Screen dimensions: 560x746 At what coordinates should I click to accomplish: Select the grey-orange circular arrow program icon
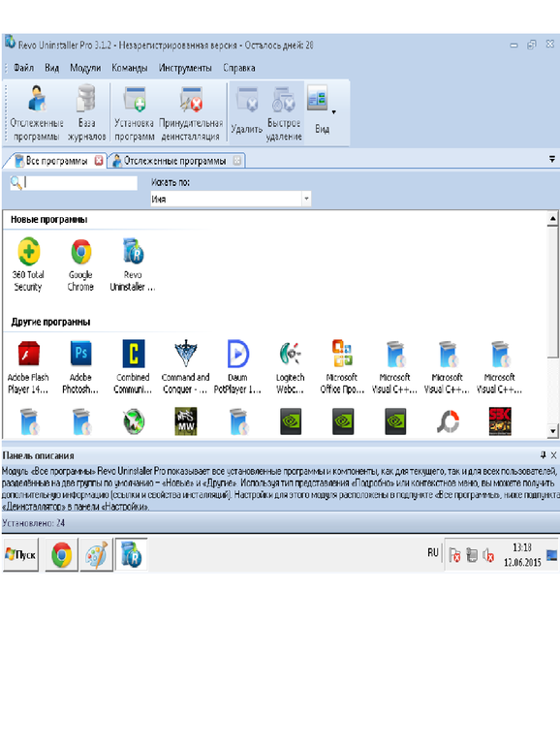coord(448,421)
